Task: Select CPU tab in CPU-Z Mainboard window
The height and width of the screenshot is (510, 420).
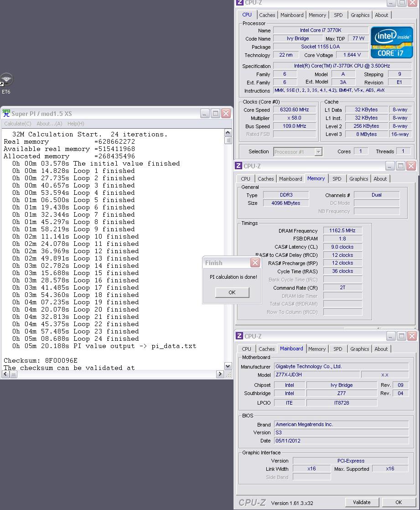Action: 246,349
